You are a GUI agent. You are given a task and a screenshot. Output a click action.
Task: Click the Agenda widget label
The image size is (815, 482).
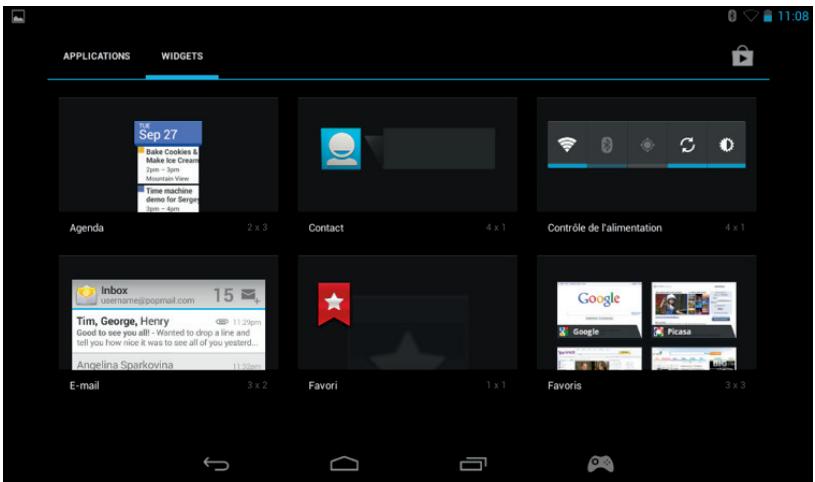tap(86, 228)
